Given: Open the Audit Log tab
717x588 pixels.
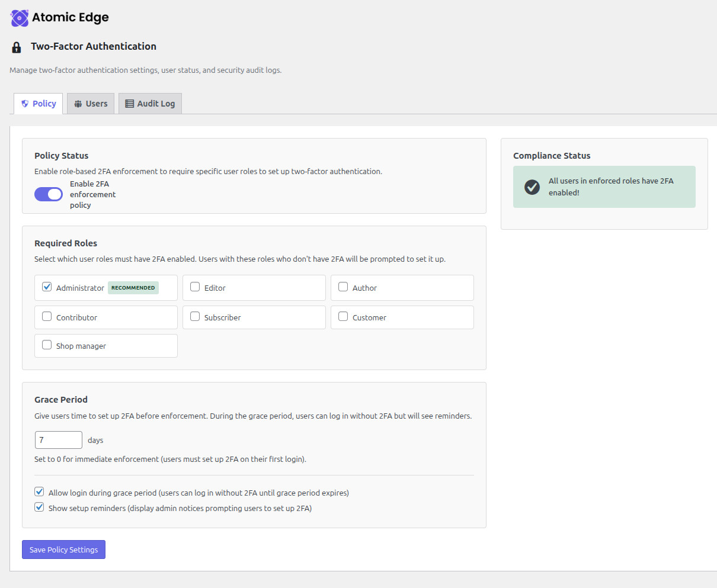Looking at the screenshot, I should pos(150,103).
